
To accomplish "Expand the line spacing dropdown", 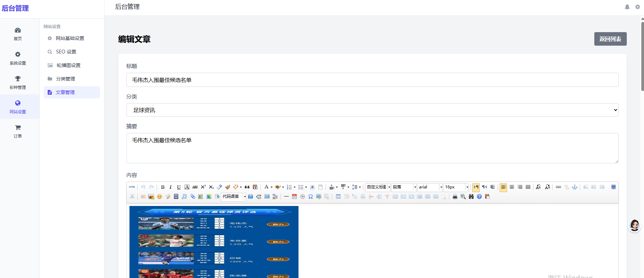I will (360, 187).
